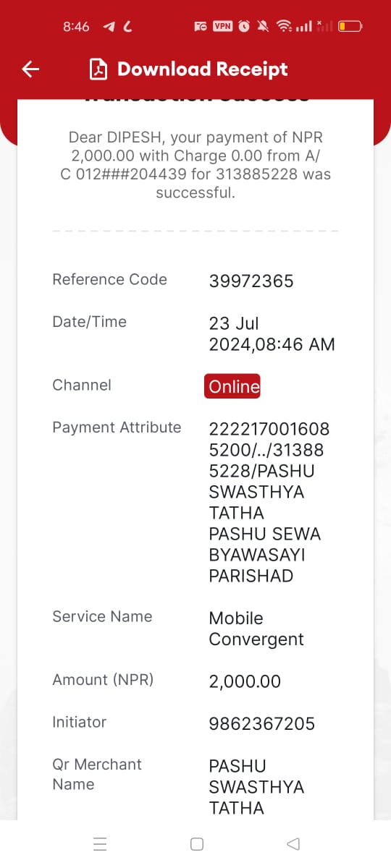The height and width of the screenshot is (868, 391).
Task: Tap the date 23 Jul 2024 value
Action: tap(272, 333)
